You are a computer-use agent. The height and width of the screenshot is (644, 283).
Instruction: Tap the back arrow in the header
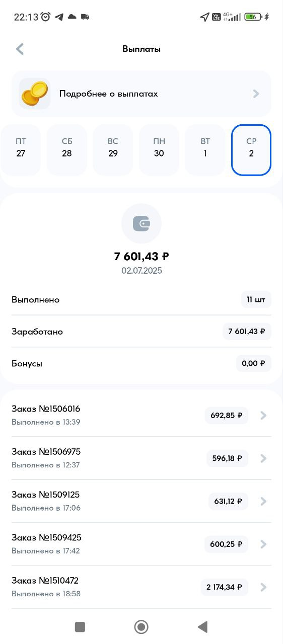[20, 49]
